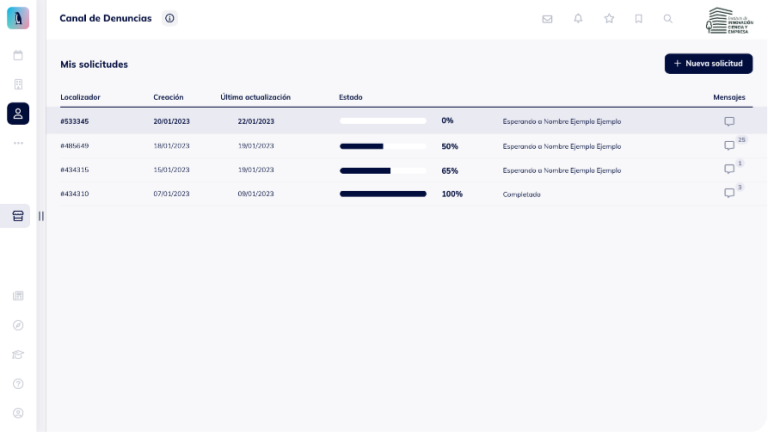Open the graduation cap icon in sidebar

click(x=18, y=354)
